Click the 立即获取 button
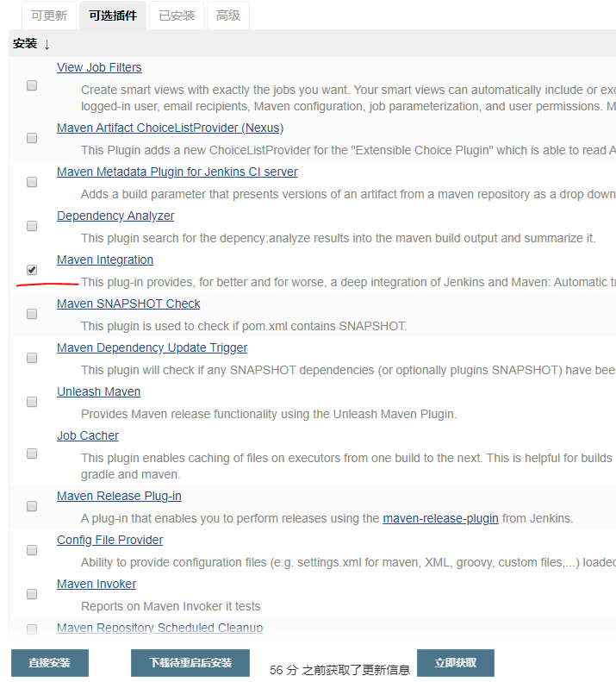616x682 pixels. (456, 663)
